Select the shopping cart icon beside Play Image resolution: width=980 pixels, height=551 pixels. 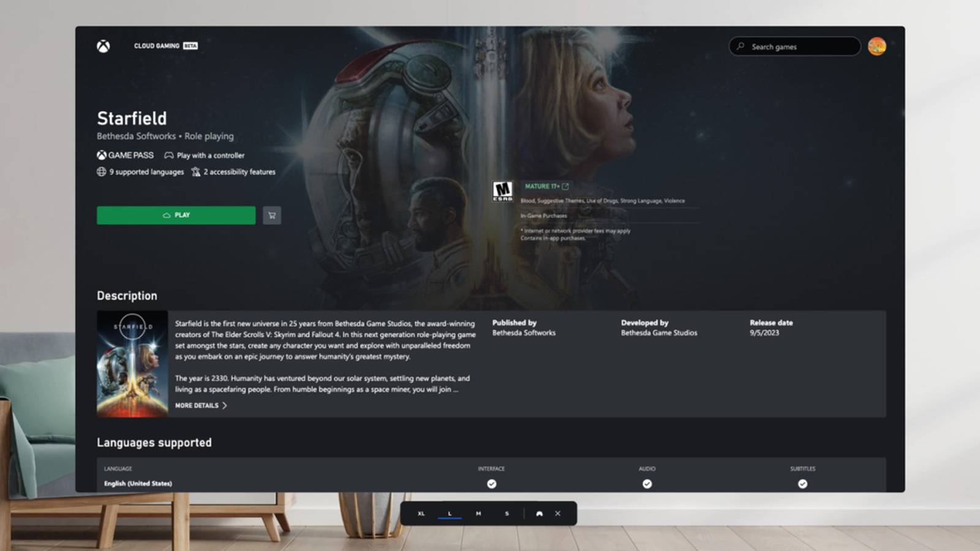tap(271, 215)
